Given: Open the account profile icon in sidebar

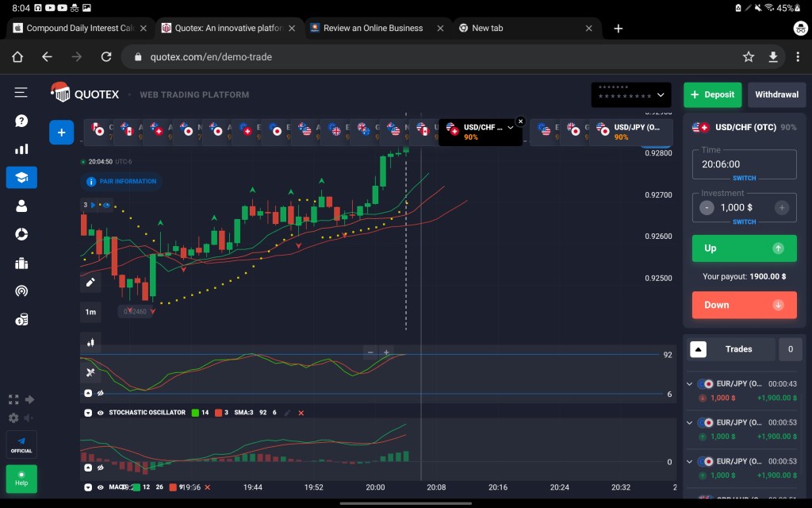Looking at the screenshot, I should 21,206.
